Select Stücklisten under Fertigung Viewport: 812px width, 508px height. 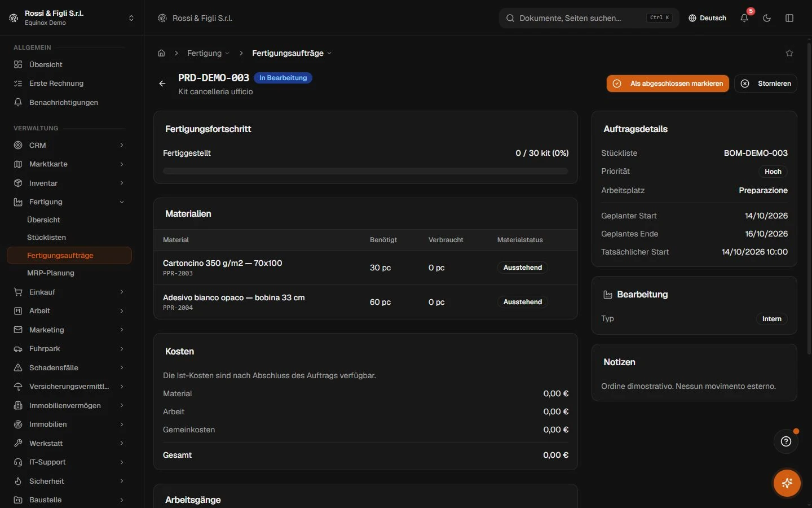pos(69,237)
